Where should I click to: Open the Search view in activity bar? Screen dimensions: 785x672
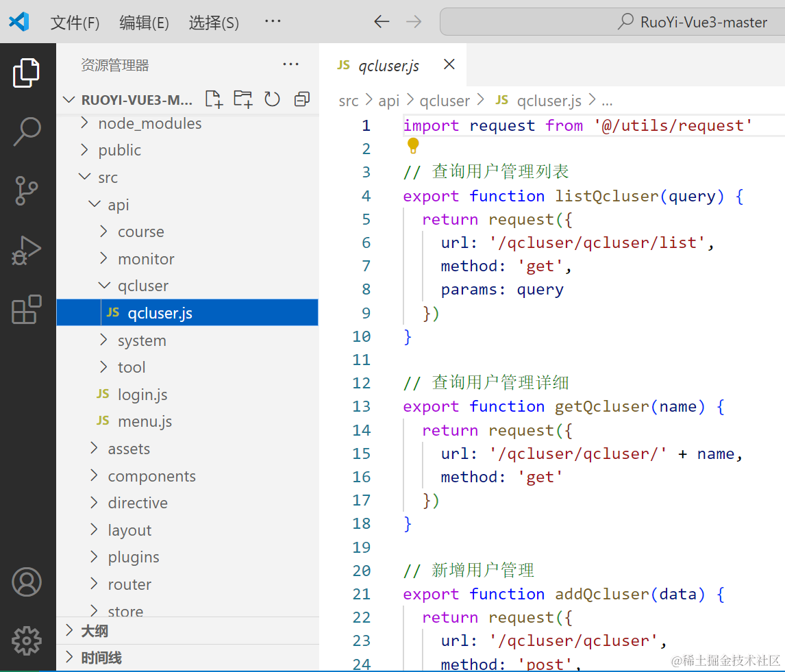(x=26, y=132)
